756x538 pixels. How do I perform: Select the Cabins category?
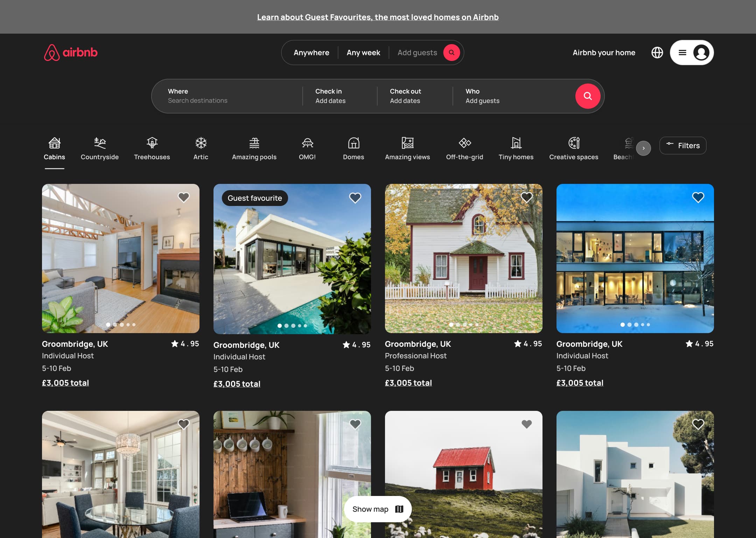pyautogui.click(x=54, y=149)
